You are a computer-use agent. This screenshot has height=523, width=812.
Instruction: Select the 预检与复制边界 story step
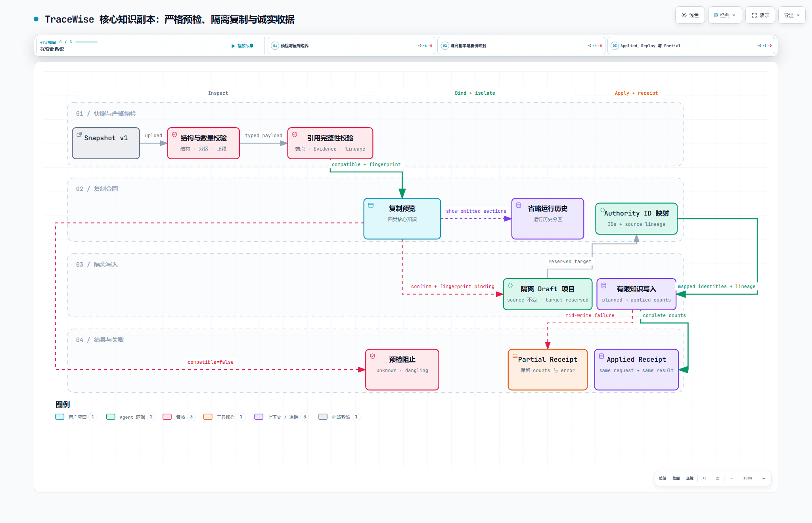[351, 46]
